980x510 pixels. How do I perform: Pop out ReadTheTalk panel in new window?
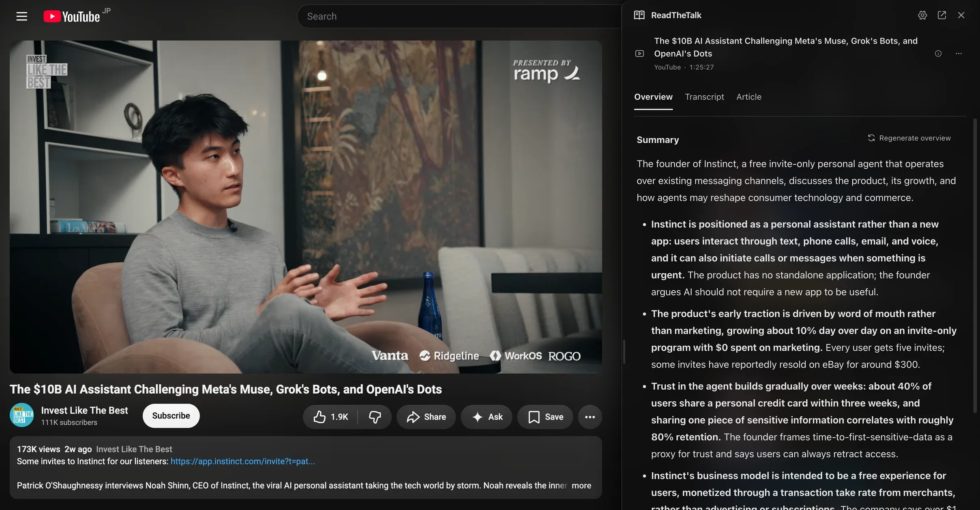[x=942, y=15]
